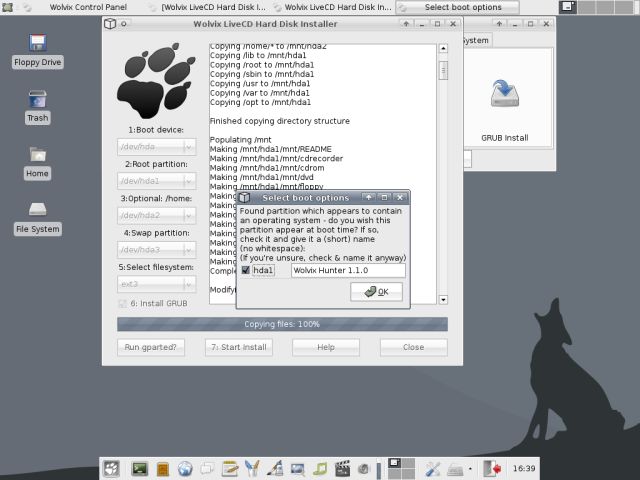Screen dimensions: 640x480
Task: Click log line 'Copying /opt to /mnt/hda1'
Action: [x=260, y=102]
